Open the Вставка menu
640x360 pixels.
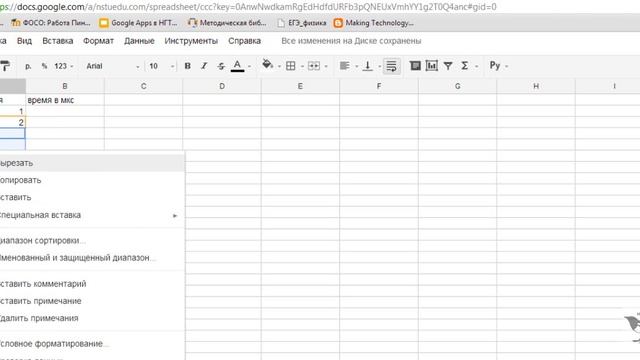click(58, 41)
